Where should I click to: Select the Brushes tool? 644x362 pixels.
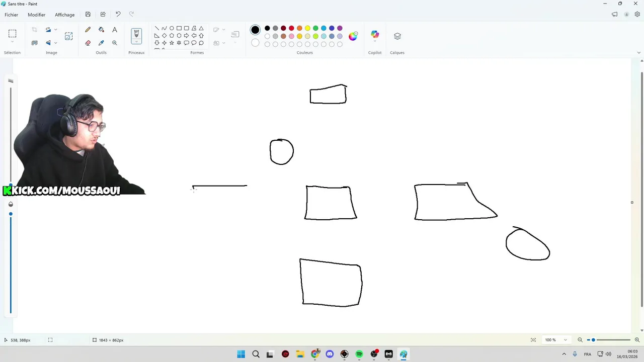coord(136,34)
